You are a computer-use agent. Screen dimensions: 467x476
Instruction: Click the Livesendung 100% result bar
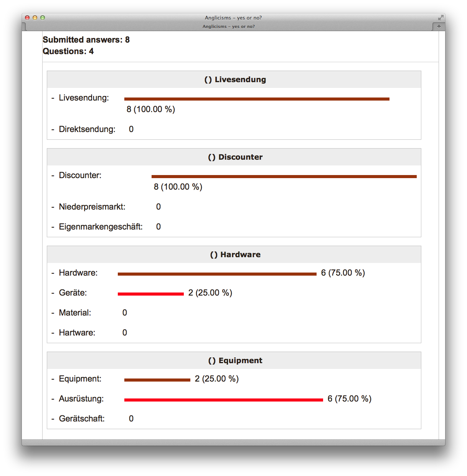pos(257,99)
